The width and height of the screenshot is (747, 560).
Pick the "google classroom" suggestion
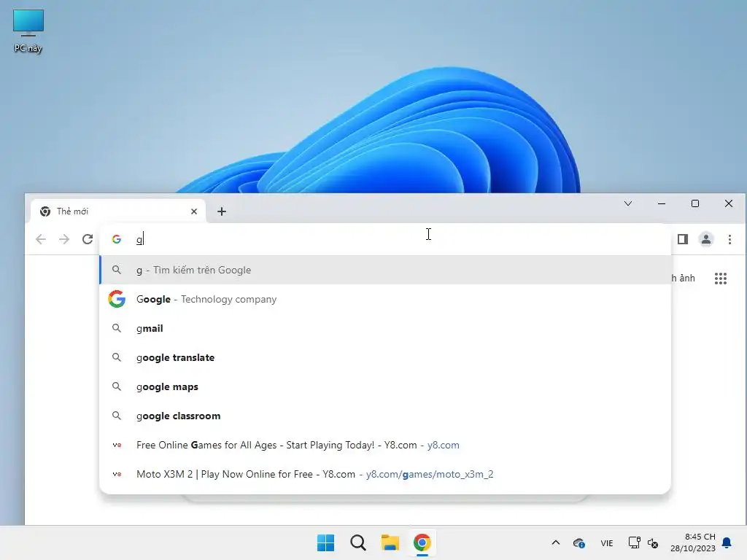(385, 416)
